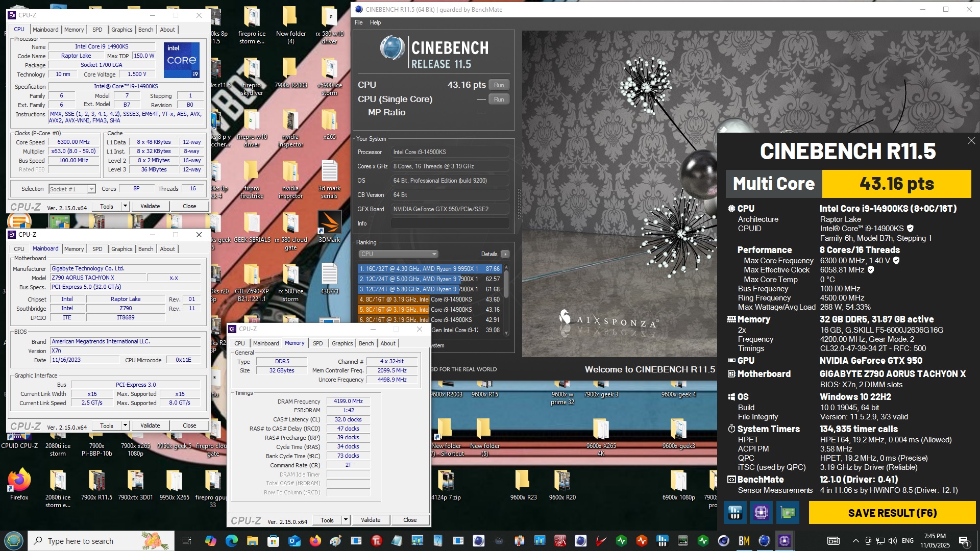The image size is (980, 551).
Task: Open GPU-Z card icon in BenchMate panel
Action: [x=788, y=512]
